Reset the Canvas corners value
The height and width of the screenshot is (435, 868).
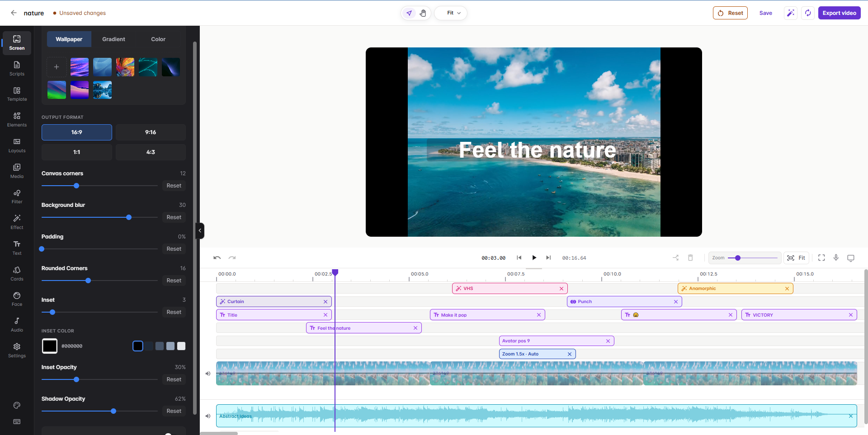[174, 186]
